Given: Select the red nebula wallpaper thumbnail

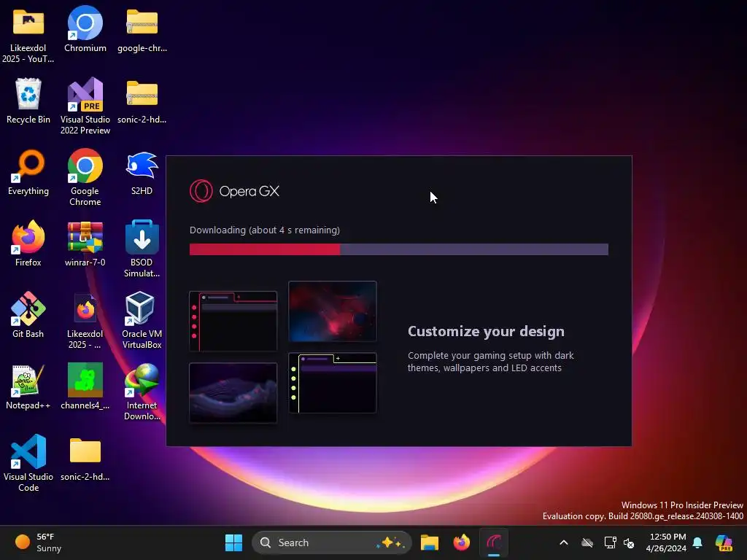Looking at the screenshot, I should [333, 311].
